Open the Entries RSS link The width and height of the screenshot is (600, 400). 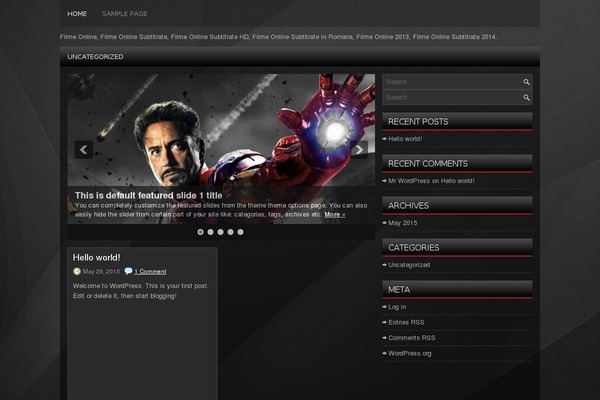coord(406,322)
